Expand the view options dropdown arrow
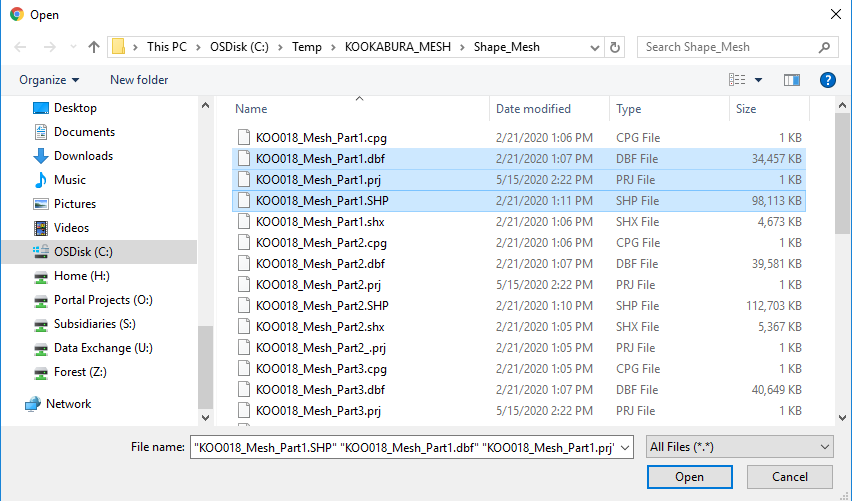 click(x=759, y=80)
